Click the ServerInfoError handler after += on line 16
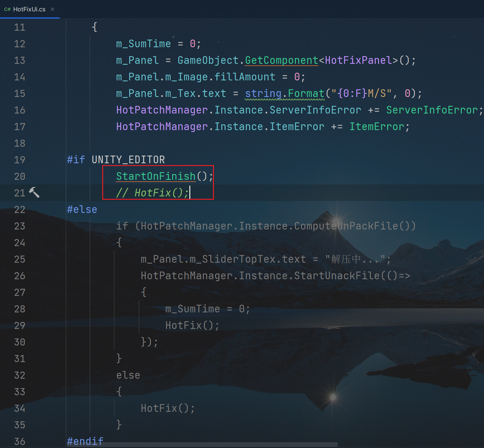 click(432, 110)
